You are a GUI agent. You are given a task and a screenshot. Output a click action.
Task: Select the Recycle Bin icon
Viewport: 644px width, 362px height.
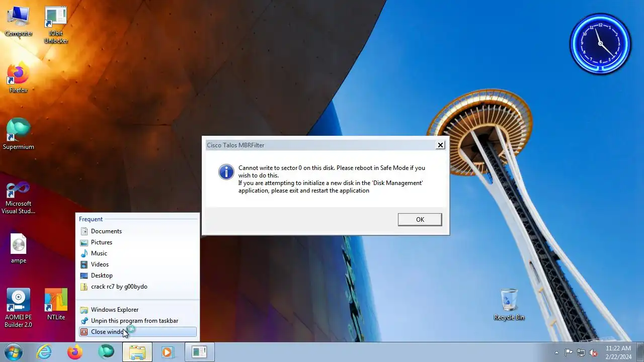pos(509,305)
